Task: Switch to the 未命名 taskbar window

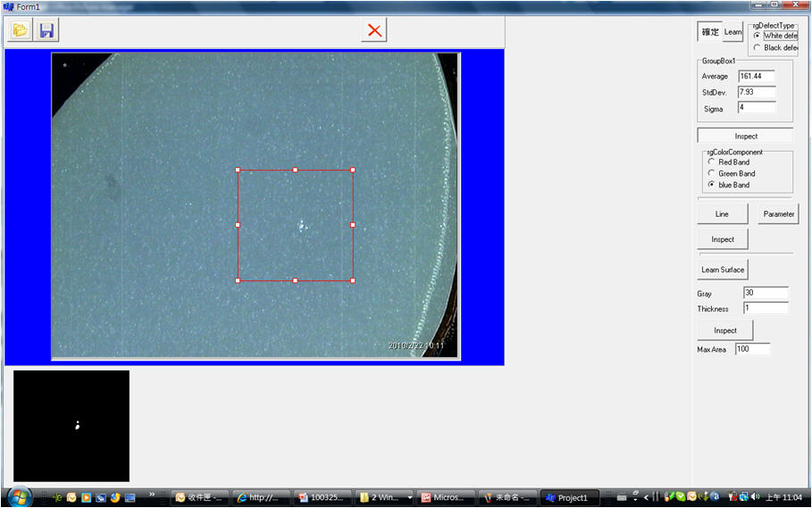Action: coord(507,497)
